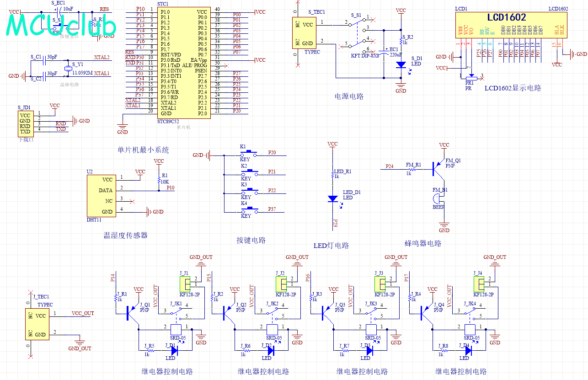588x380 pixels.
Task: Click the J_JK1 relay switch contacts
Action: point(176,313)
